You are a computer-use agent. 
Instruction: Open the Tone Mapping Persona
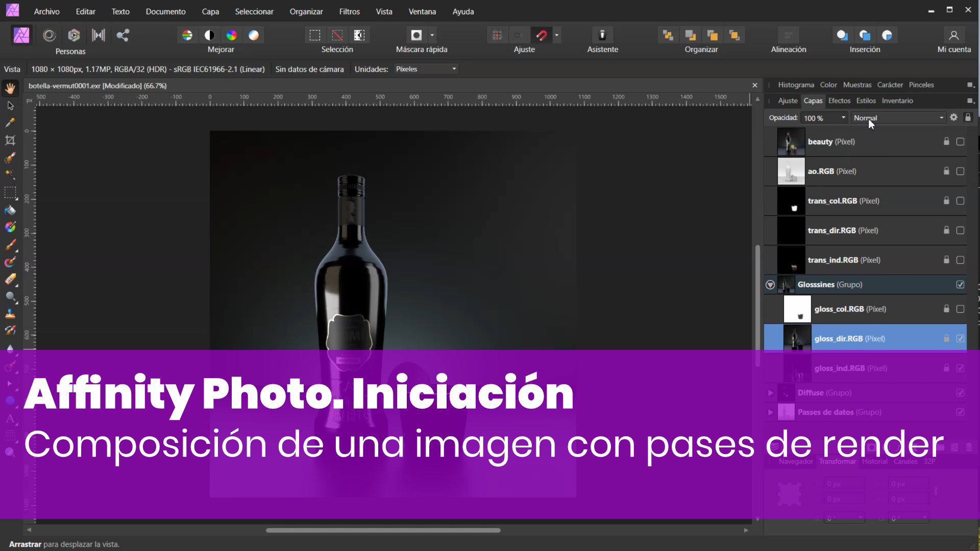pos(98,35)
